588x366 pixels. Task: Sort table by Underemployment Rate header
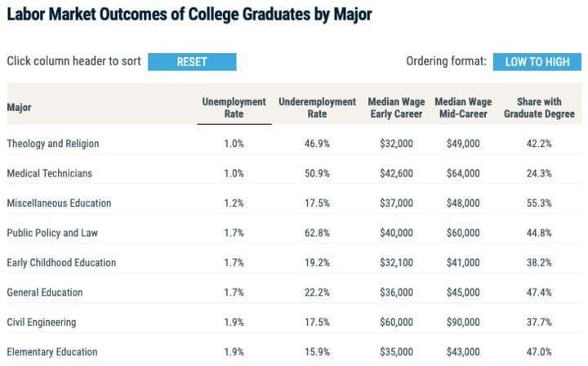[x=317, y=108]
